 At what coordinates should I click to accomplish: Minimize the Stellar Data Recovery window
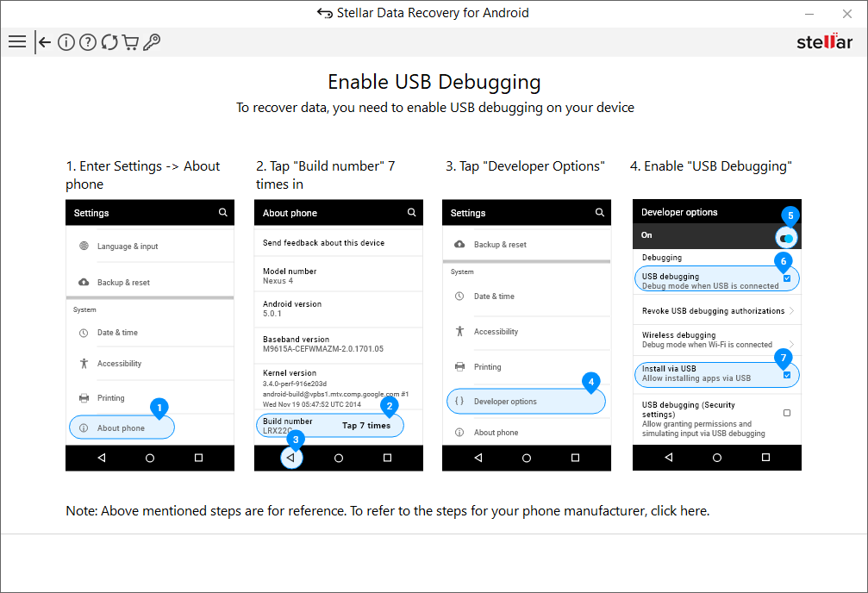pos(810,14)
